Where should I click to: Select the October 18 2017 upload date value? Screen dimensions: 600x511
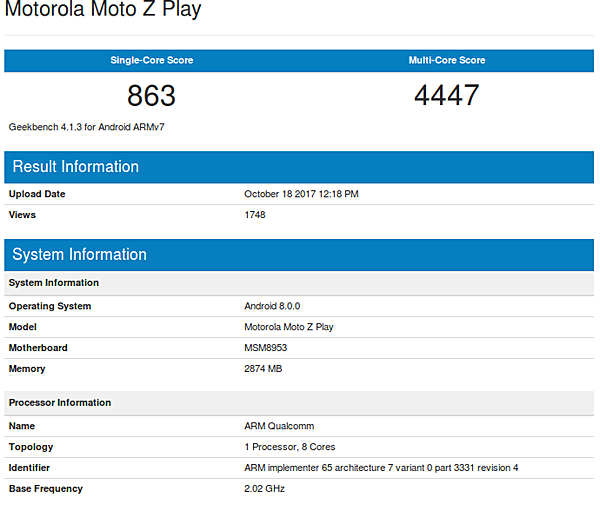point(301,194)
